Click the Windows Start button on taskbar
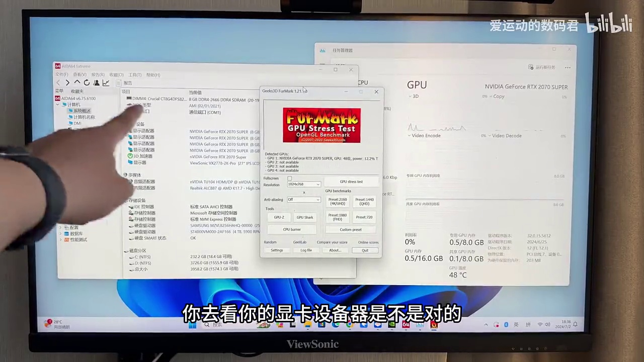 192,325
